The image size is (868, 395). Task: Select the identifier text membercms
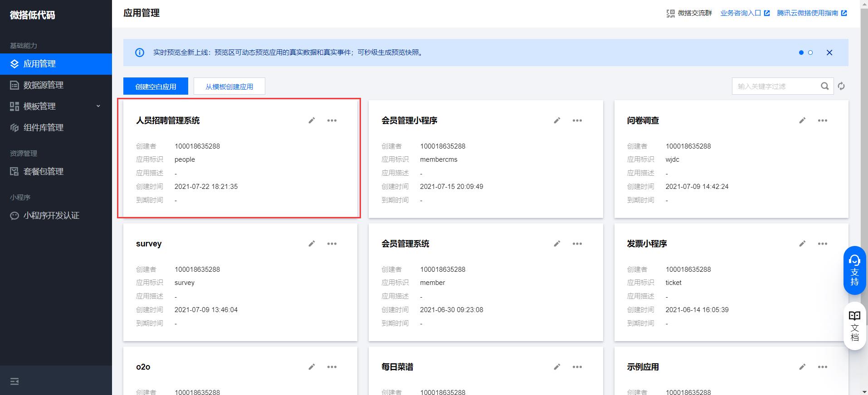click(439, 159)
